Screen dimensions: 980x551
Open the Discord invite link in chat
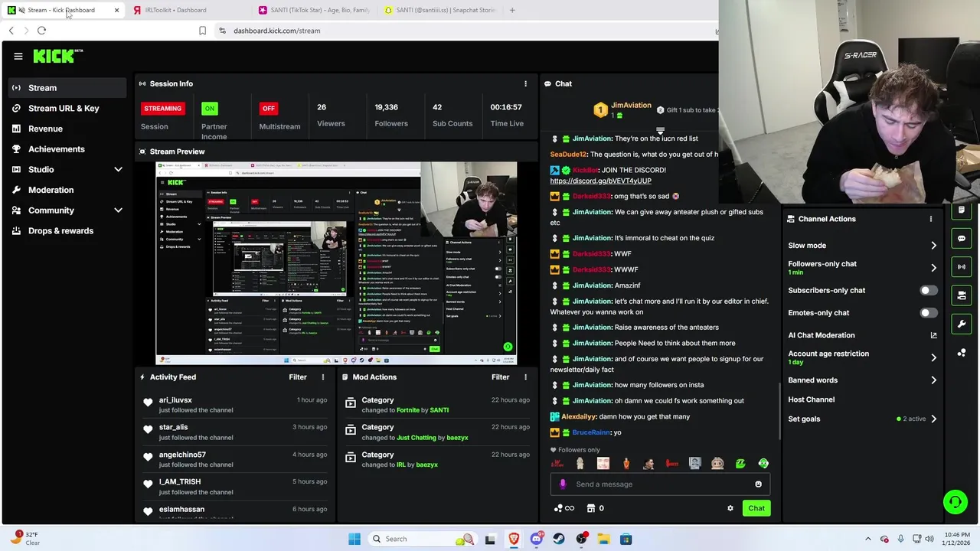600,181
